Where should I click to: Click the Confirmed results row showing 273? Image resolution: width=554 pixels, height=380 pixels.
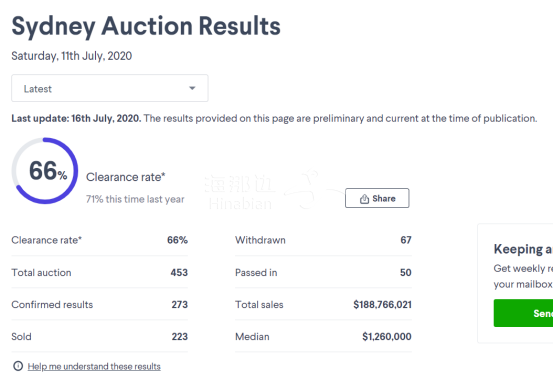click(x=99, y=304)
